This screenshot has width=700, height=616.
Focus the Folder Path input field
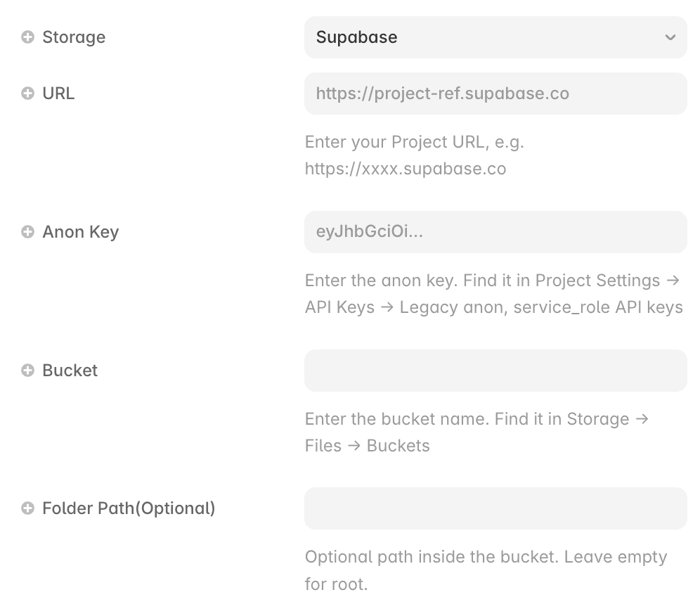(495, 508)
